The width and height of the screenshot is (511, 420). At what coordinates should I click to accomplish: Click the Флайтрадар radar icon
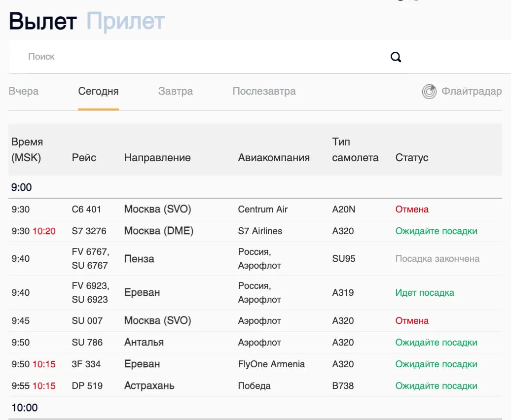429,92
